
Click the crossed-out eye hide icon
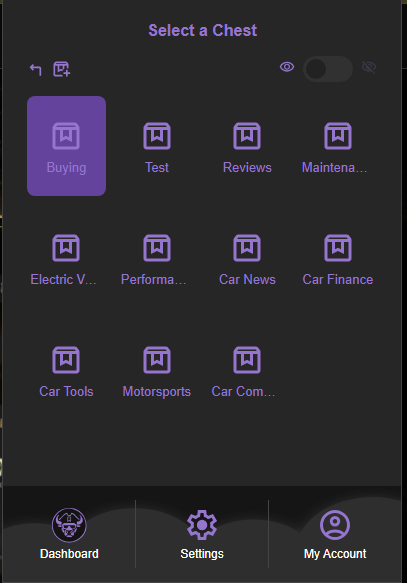pos(369,67)
